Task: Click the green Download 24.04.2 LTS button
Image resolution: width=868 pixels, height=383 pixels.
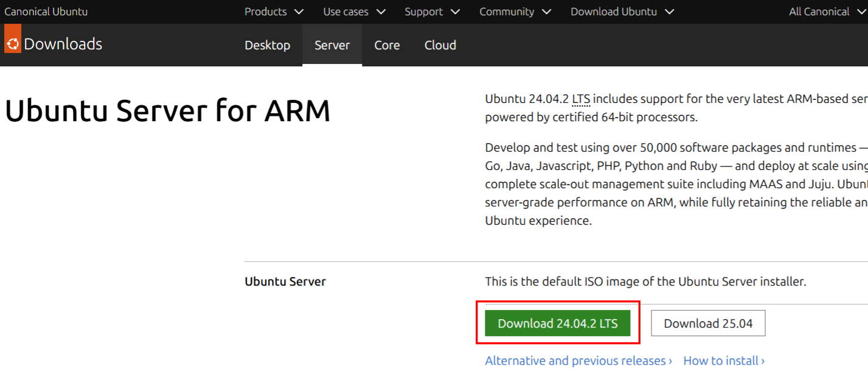Action: click(557, 323)
